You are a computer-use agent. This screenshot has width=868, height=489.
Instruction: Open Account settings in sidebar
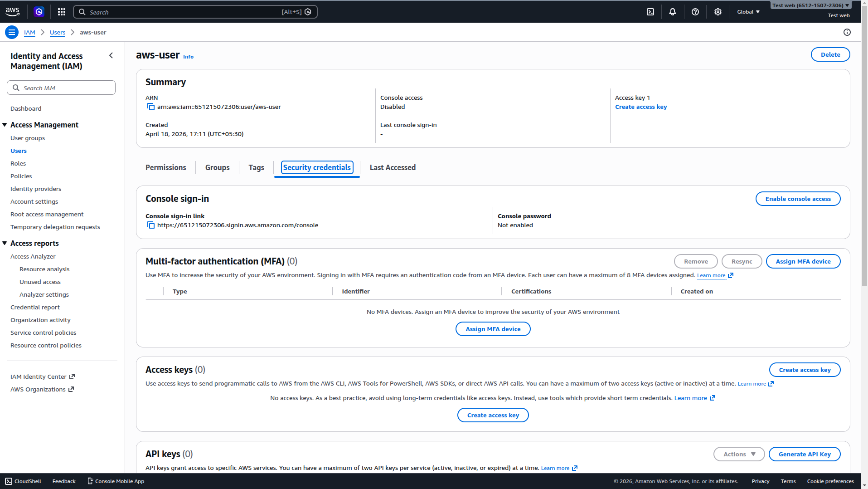tap(34, 201)
